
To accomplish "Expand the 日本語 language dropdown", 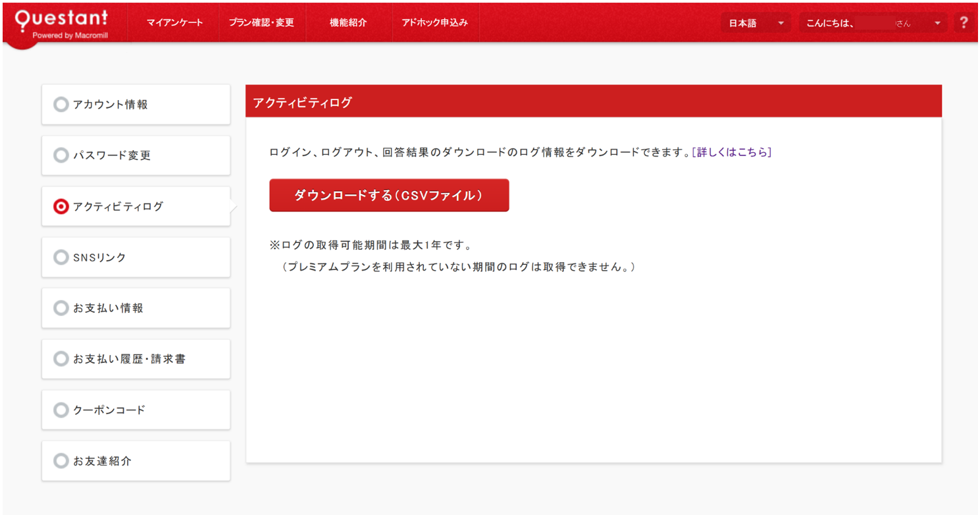I will coord(754,22).
